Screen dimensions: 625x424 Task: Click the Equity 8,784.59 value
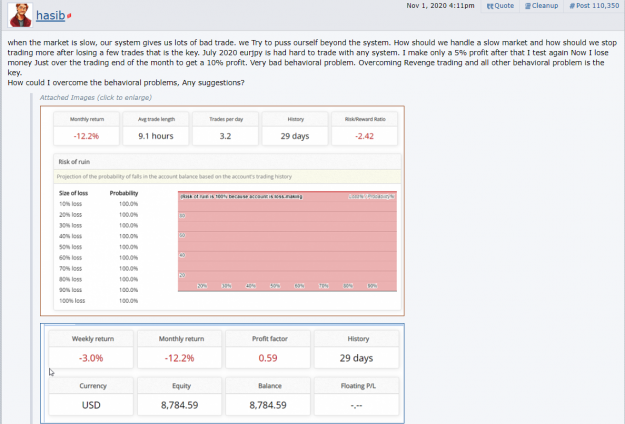tap(179, 405)
